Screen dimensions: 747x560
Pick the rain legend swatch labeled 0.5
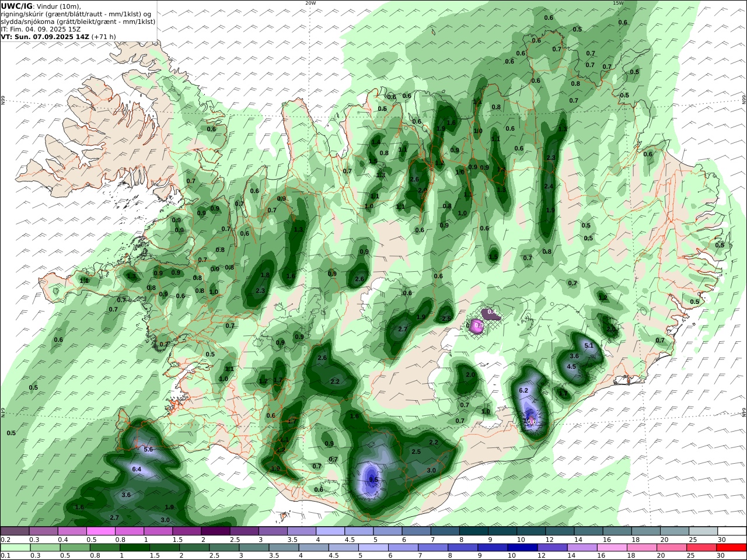coord(75,548)
